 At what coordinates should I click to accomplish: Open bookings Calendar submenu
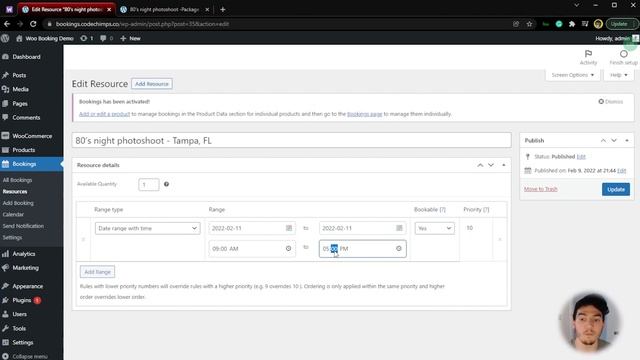pos(13,214)
